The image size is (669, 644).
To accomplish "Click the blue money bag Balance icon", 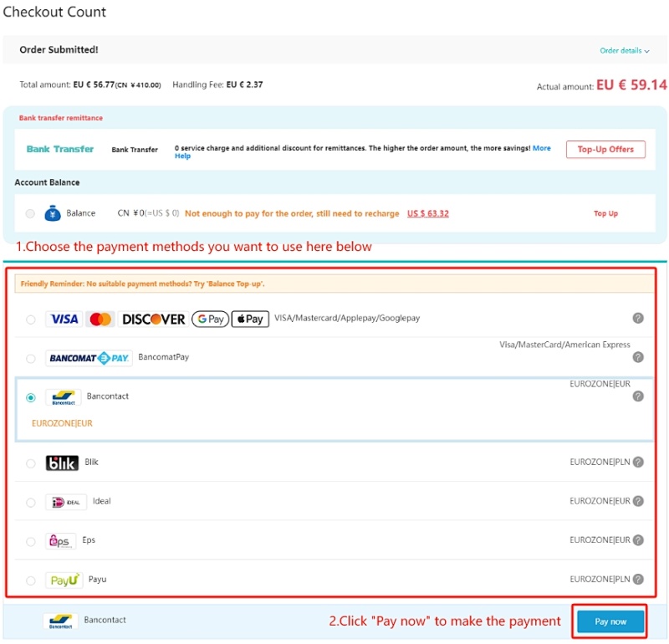I will click(53, 213).
